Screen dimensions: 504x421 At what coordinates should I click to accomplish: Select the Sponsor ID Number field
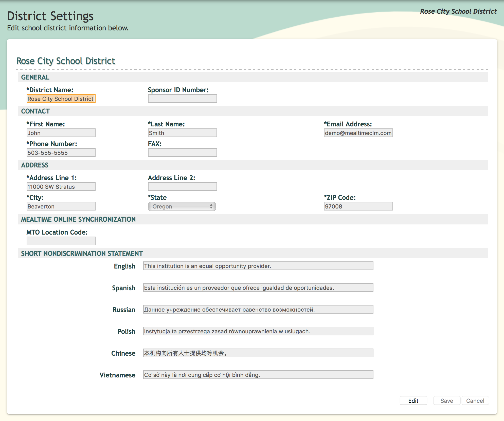[182, 99]
